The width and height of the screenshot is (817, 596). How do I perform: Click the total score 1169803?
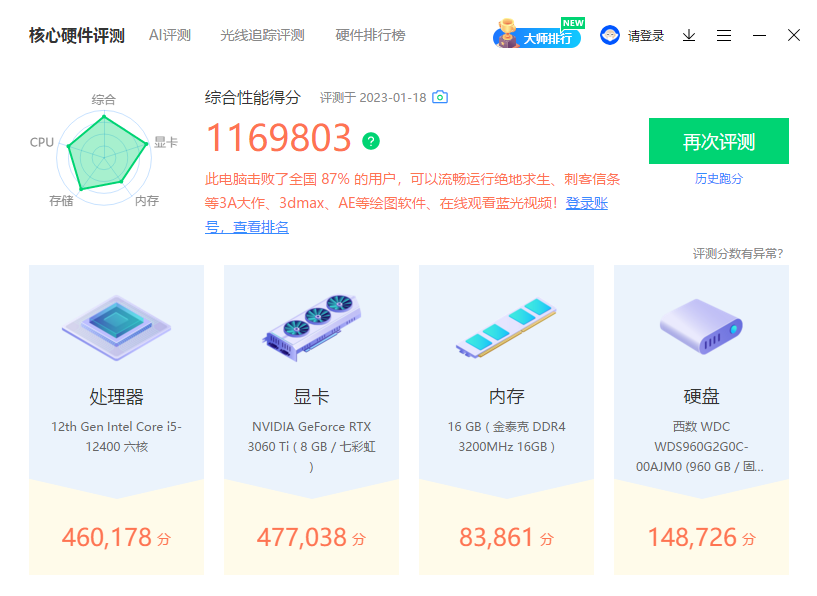point(279,138)
